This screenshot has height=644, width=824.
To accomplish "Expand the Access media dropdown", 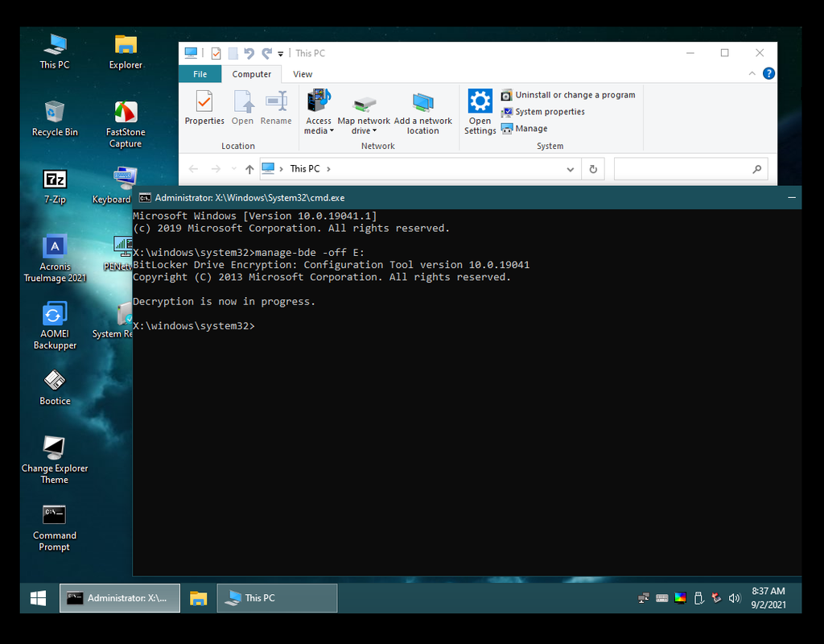I will 332,131.
